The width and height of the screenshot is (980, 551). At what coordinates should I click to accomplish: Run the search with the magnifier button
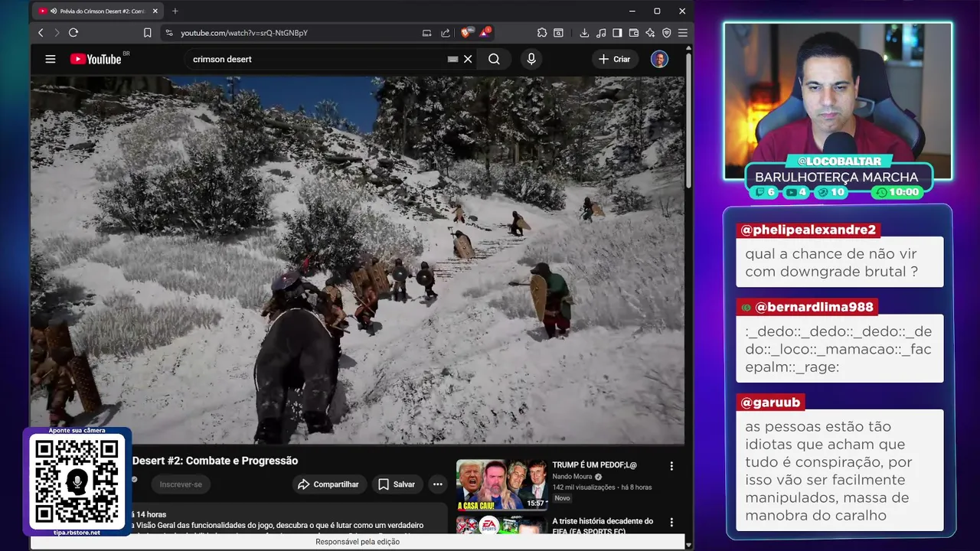pyautogui.click(x=494, y=59)
